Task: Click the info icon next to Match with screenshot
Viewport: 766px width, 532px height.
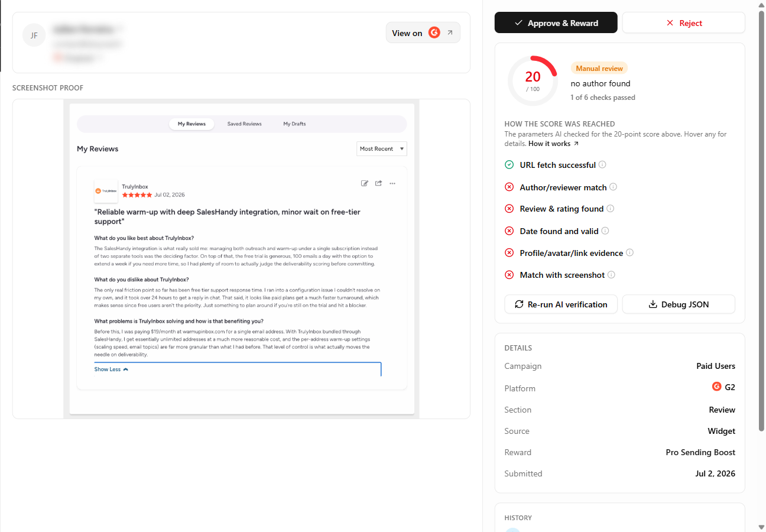Action: 612,275
